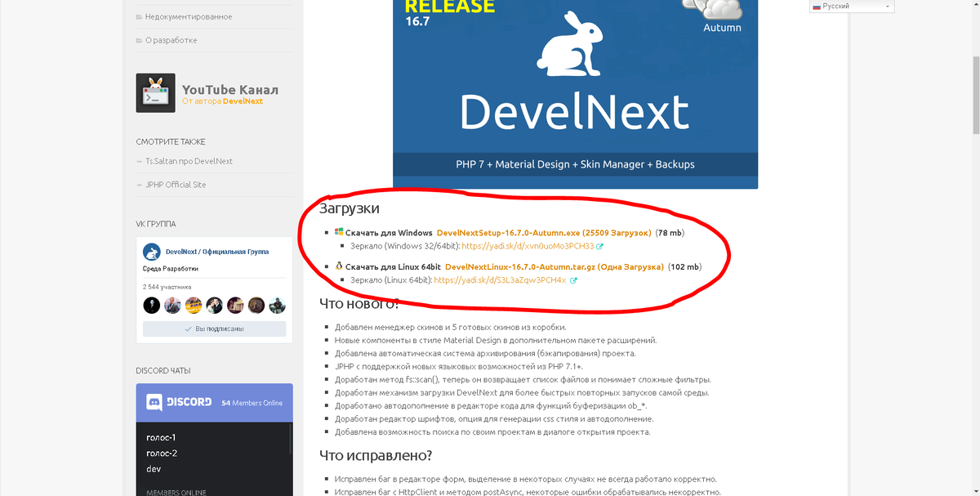The image size is (980, 496).
Task: Open the О разработке sidebar item
Action: coord(171,40)
